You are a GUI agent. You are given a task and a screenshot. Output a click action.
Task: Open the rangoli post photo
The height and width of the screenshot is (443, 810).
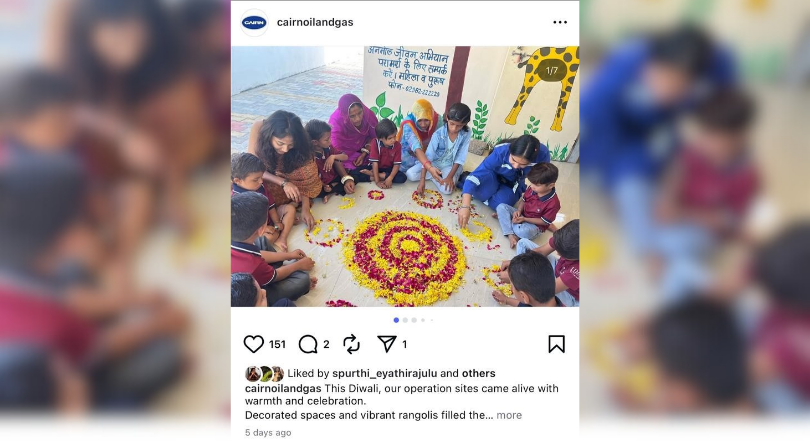point(405,177)
